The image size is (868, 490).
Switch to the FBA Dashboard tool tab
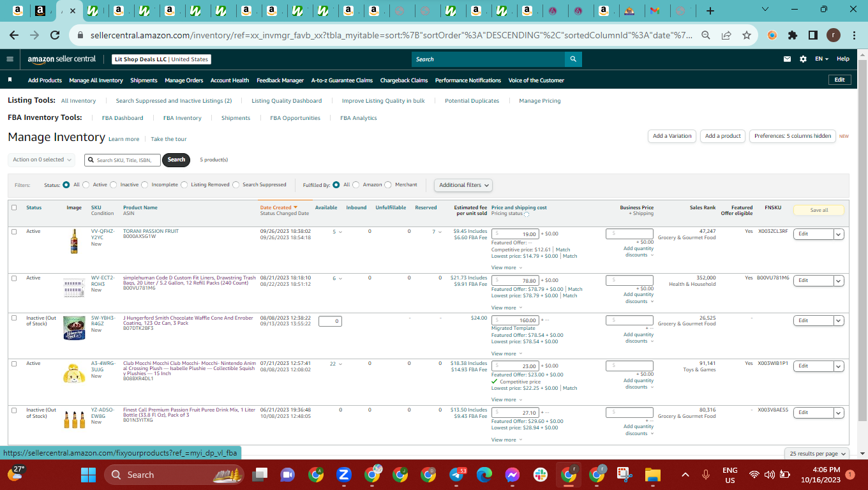tap(123, 118)
